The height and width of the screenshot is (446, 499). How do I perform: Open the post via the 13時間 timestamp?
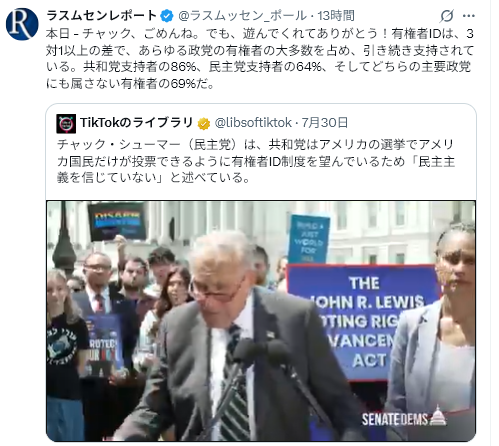(336, 16)
